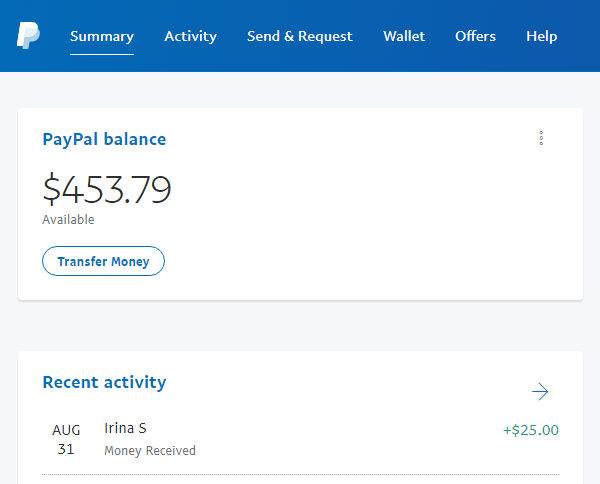Click the Recent activity heading link
Image resolution: width=600 pixels, height=484 pixels.
[x=104, y=382]
